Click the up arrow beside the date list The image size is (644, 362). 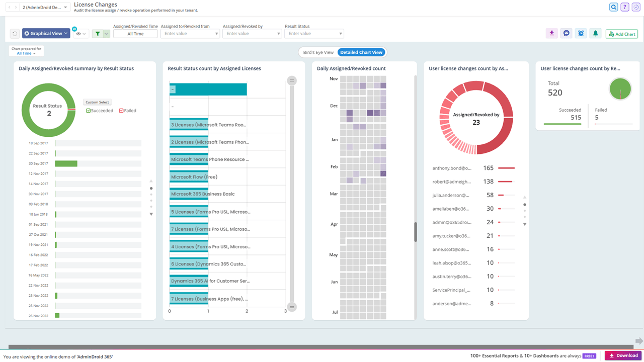click(x=151, y=181)
